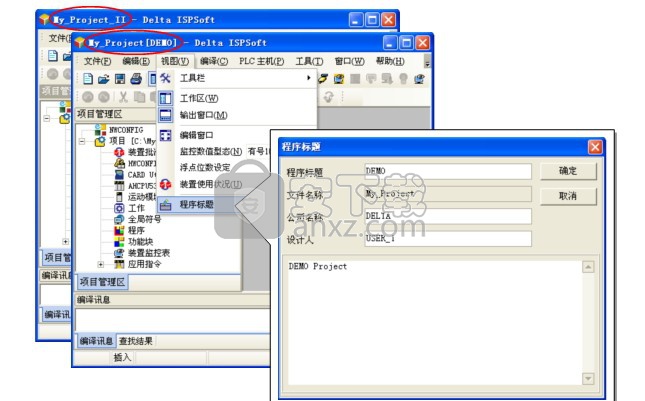Choose 工作区(W) in View menu

click(199, 98)
